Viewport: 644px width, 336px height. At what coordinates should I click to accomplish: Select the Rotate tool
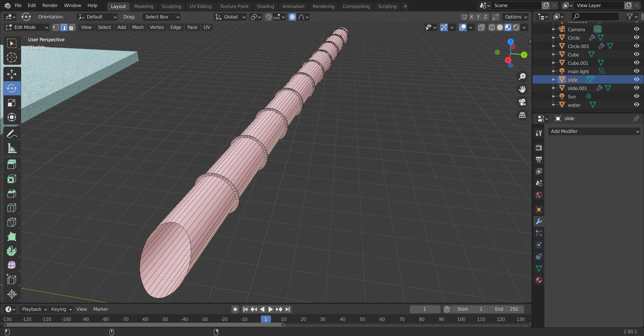pos(12,88)
